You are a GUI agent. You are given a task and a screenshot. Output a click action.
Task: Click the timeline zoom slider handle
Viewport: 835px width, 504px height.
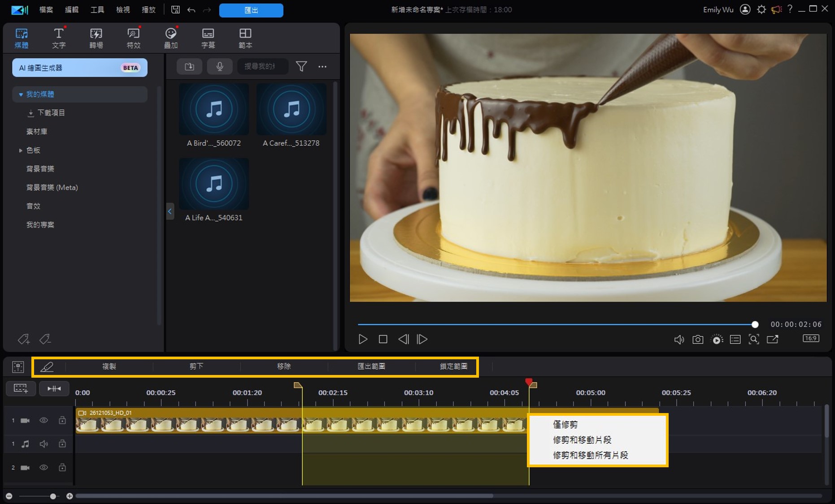[53, 496]
